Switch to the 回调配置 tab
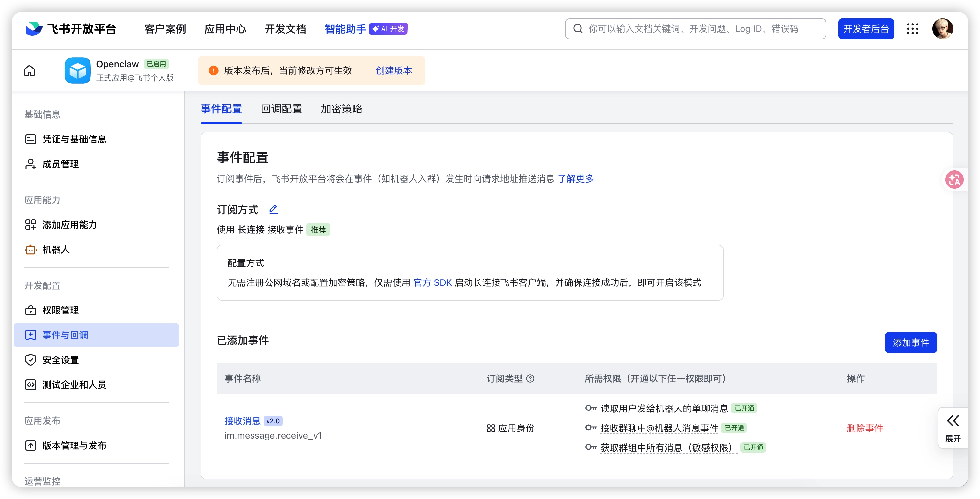This screenshot has width=980, height=499. pos(281,109)
